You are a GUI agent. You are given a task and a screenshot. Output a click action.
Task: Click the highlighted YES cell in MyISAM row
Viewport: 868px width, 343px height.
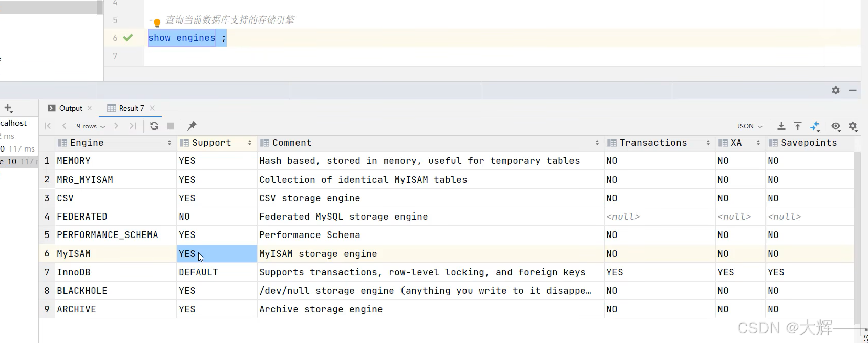click(x=217, y=254)
